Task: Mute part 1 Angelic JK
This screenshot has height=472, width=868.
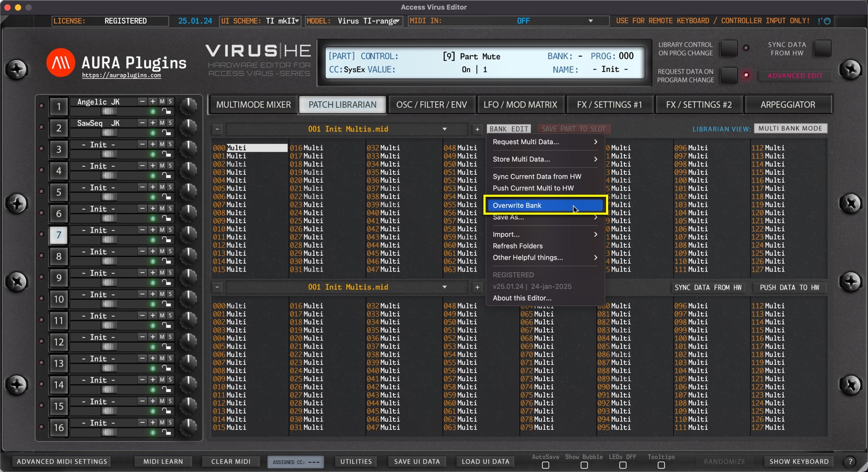Action: pos(162,102)
